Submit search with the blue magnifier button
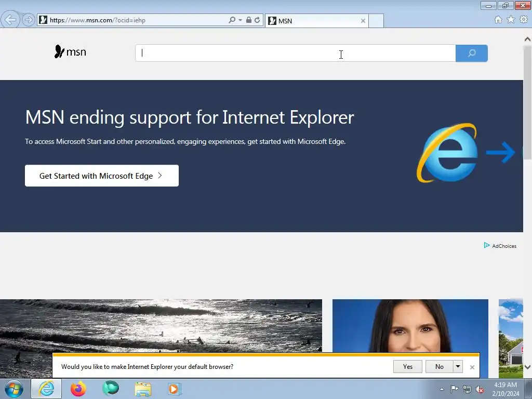The image size is (532, 399). pos(472,54)
